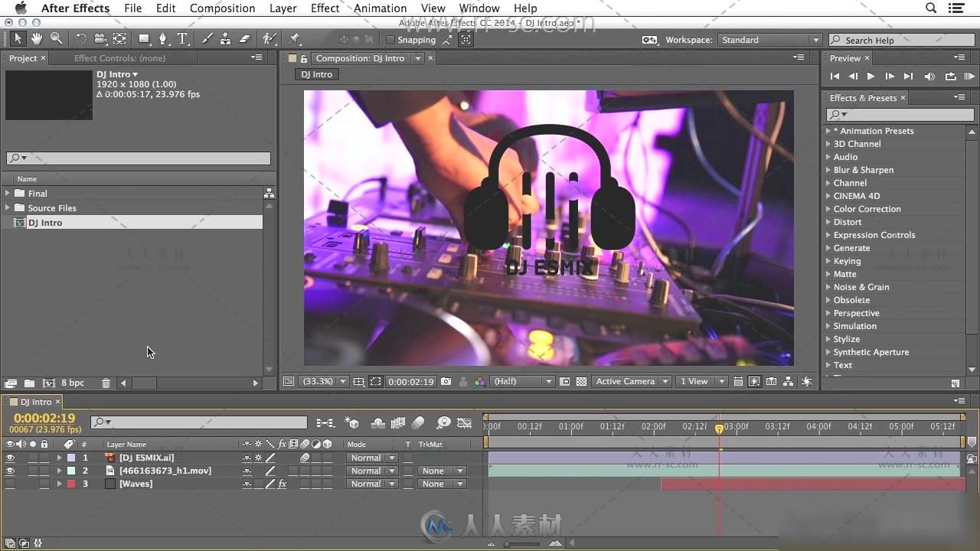Select the Rectangle shape tool
The height and width of the screenshot is (551, 980).
click(x=143, y=38)
